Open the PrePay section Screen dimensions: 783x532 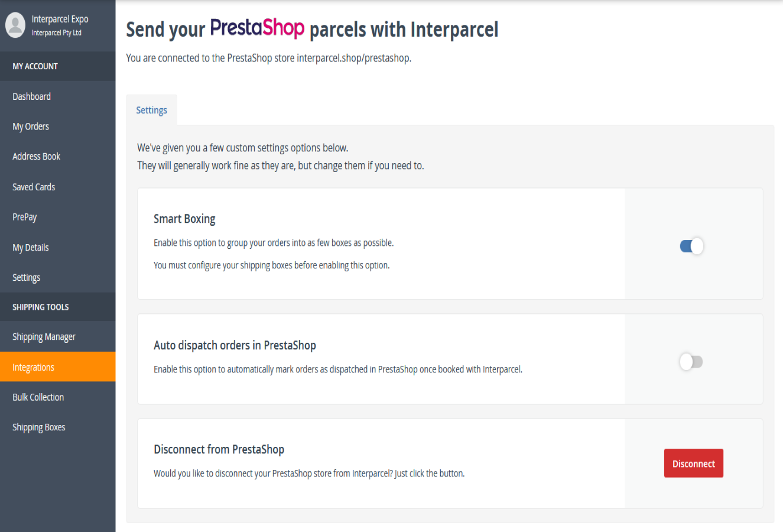coord(24,216)
